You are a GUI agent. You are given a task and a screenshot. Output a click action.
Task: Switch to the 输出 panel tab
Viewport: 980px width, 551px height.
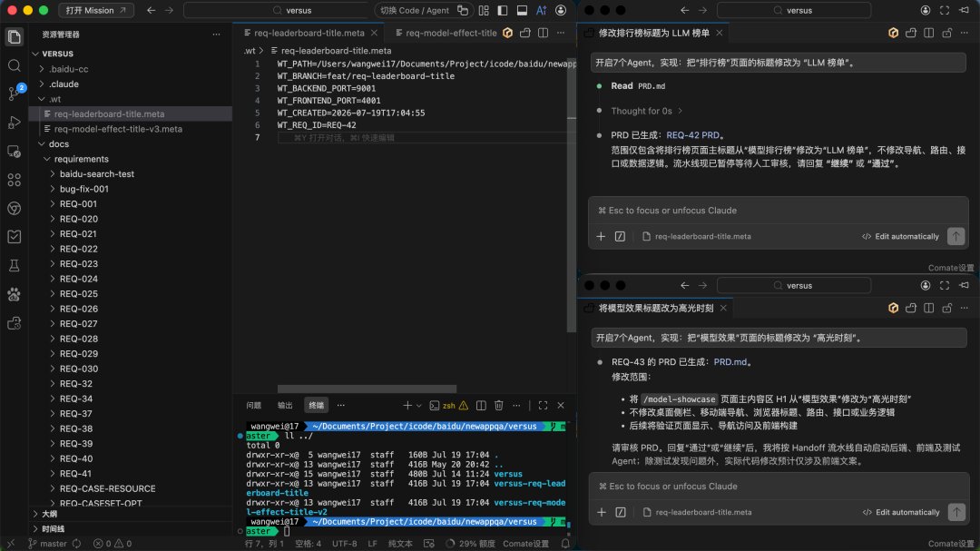[285, 405]
